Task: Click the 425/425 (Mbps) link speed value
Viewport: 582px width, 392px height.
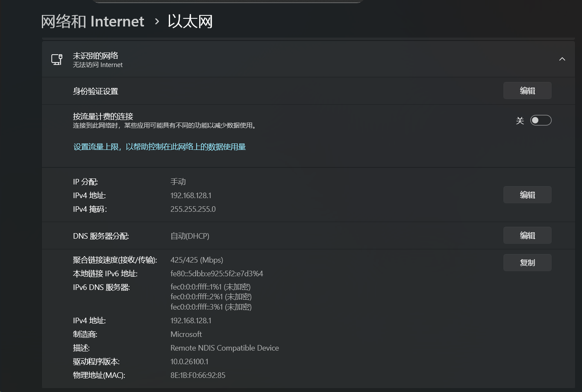Action: (x=197, y=260)
